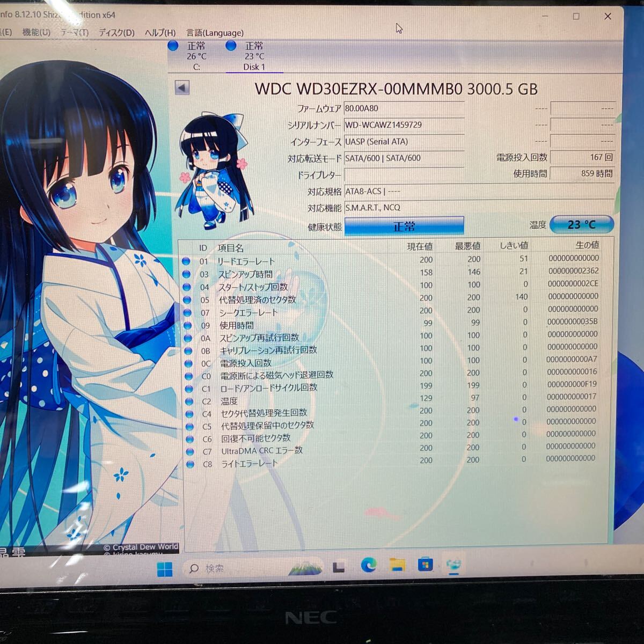The image size is (644, 644).
Task: Click the serial number field WD-WCAWZ1459729
Action: tap(404, 125)
